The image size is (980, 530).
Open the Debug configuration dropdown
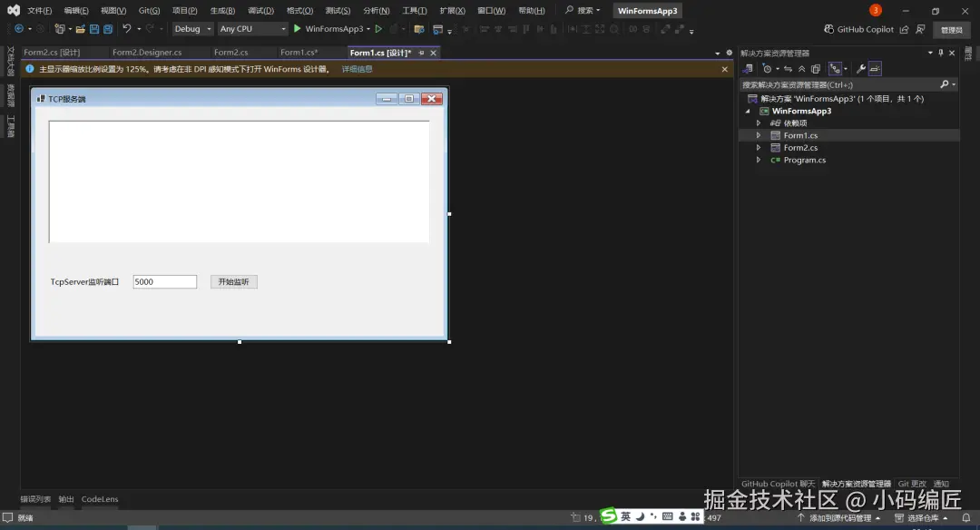click(192, 29)
